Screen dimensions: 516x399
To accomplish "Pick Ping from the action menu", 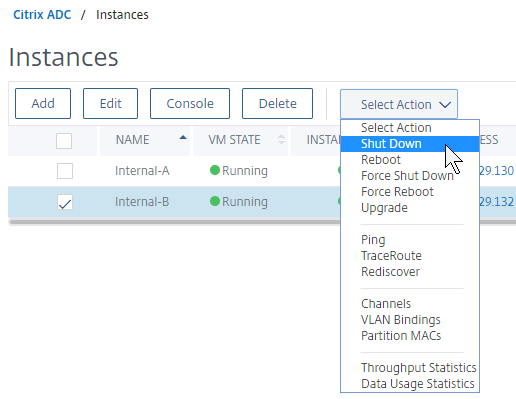I will (373, 240).
